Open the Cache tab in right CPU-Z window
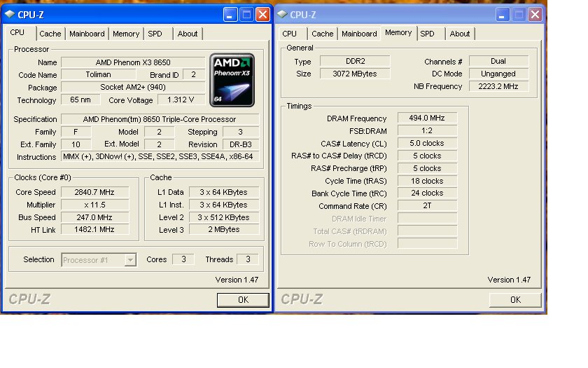Image resolution: width=588 pixels, height=368 pixels. click(x=323, y=34)
